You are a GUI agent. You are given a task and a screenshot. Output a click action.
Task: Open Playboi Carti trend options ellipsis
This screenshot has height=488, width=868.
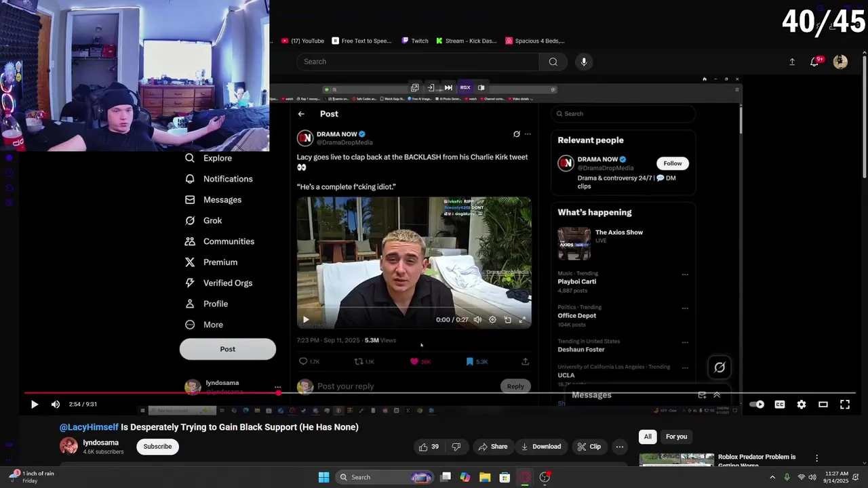[x=685, y=274]
